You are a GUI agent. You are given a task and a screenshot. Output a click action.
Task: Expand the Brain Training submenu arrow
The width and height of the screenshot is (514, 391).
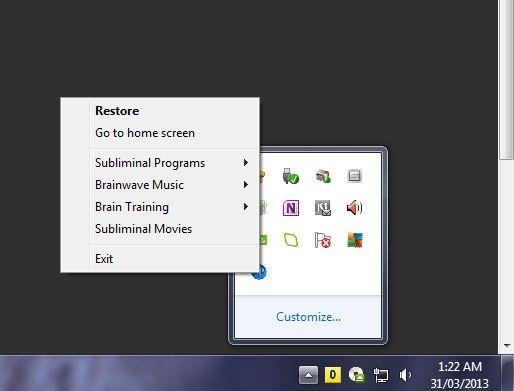(x=246, y=207)
